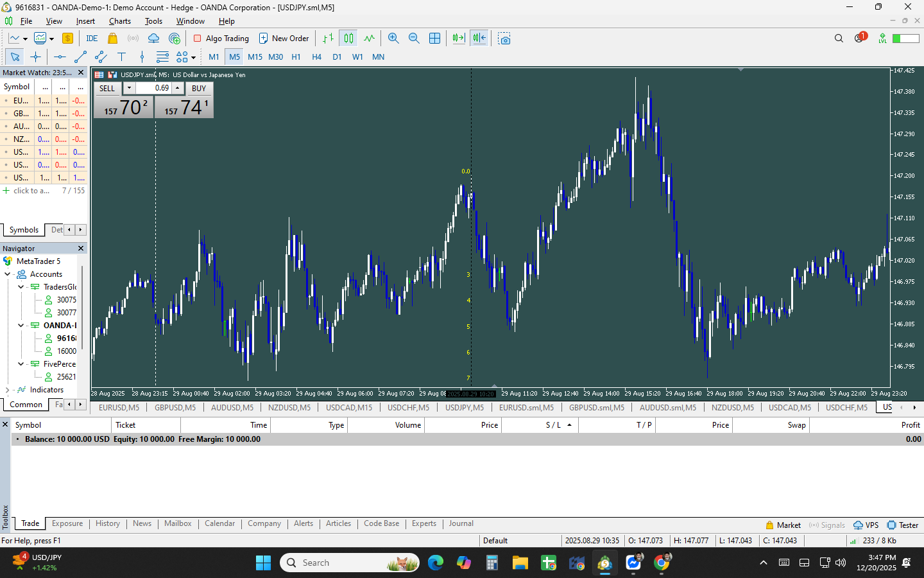Click connection status bars in status bar
Screen dimensions: 924x578
853,541
